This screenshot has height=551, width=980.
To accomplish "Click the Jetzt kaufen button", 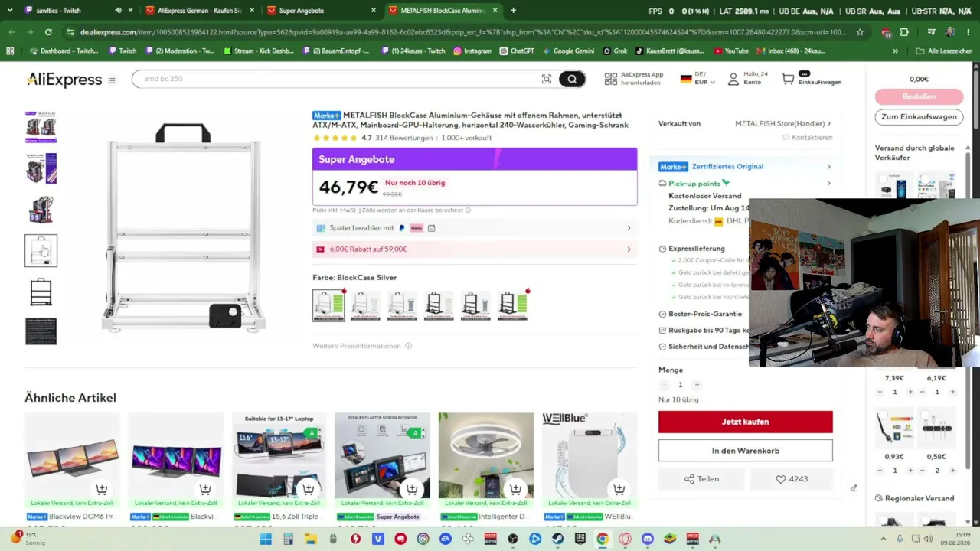I will pos(745,422).
